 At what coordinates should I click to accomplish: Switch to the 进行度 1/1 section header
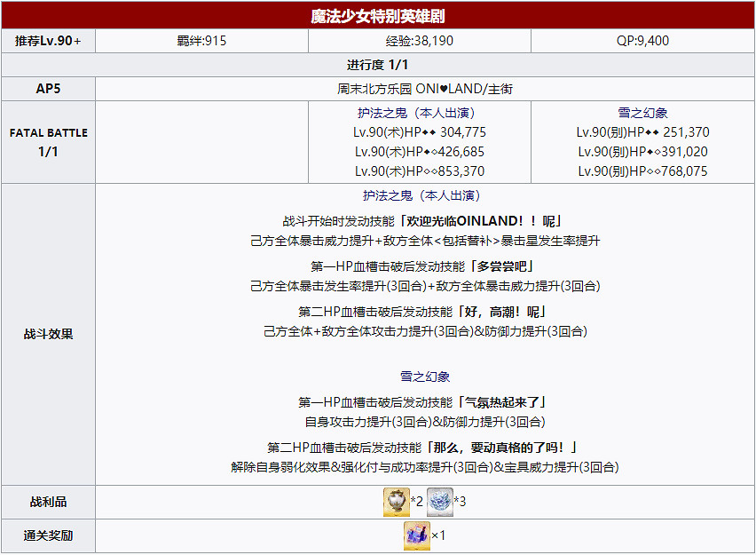(x=378, y=64)
